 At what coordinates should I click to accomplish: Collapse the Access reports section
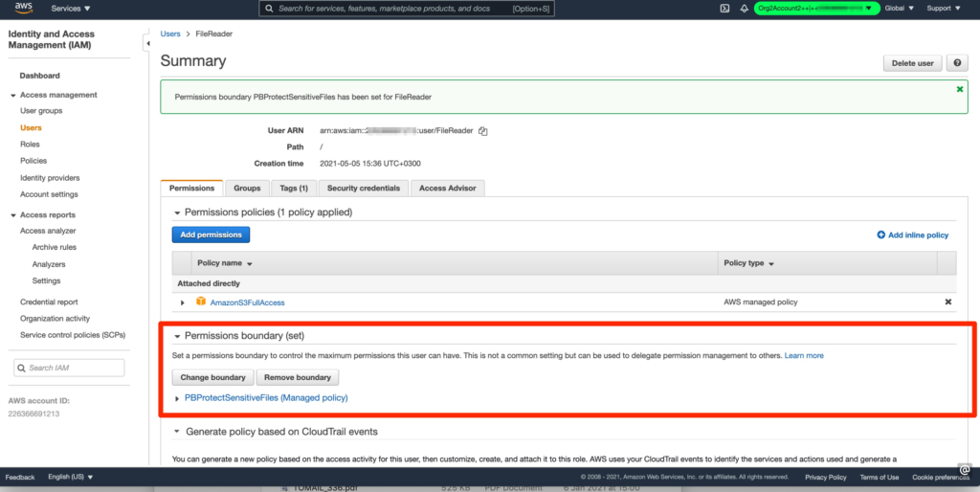pyautogui.click(x=13, y=215)
